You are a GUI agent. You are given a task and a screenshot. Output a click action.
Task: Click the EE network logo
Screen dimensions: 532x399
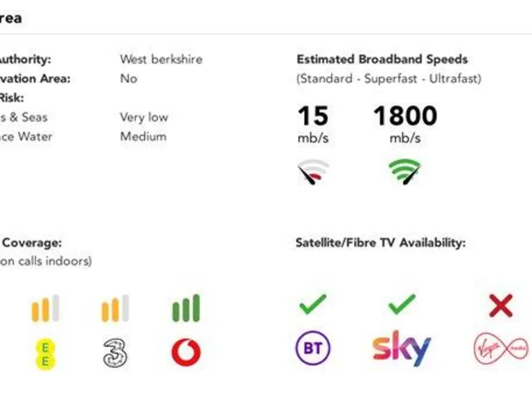[45, 353]
